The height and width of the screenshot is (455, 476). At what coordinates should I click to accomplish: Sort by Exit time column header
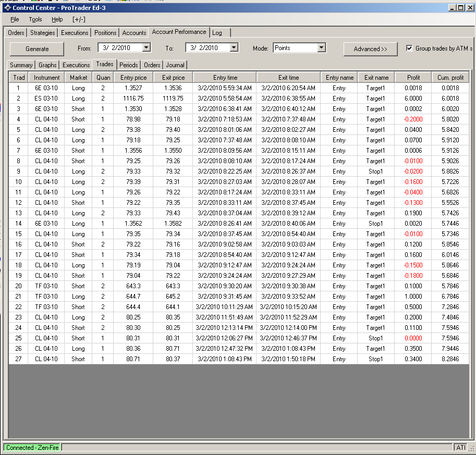[x=288, y=78]
